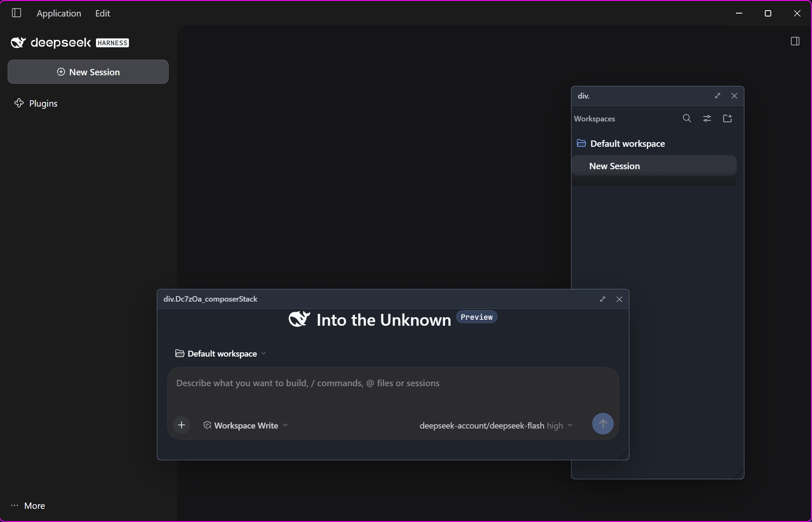Screen dimensions: 812x522
Task: Add an attachment with the plus button
Action: (182, 425)
